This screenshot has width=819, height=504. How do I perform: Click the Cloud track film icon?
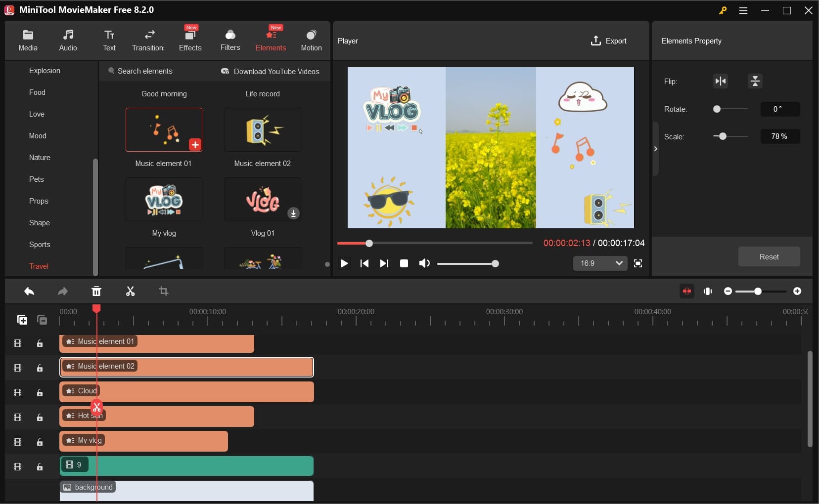18,393
